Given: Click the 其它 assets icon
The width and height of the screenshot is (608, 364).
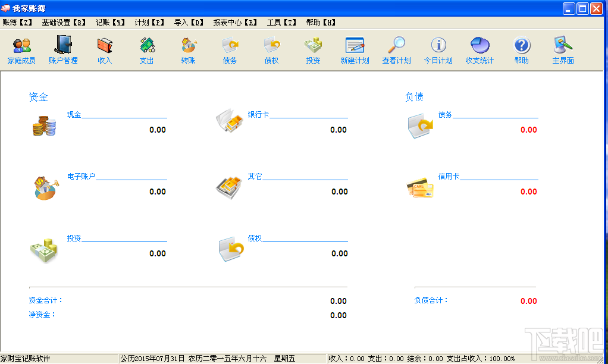Looking at the screenshot, I should 229,188.
